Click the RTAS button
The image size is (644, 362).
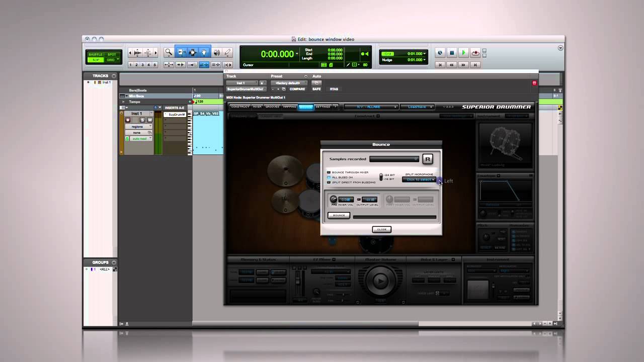tap(334, 89)
